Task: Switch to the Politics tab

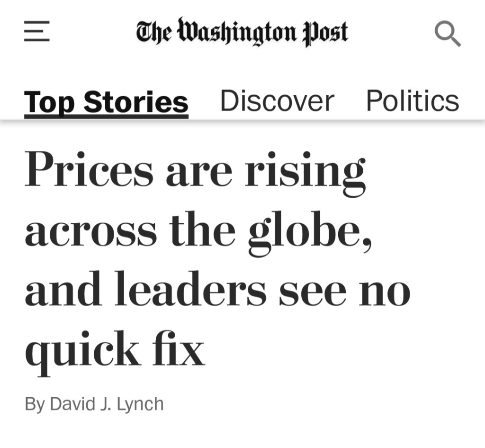Action: (412, 101)
